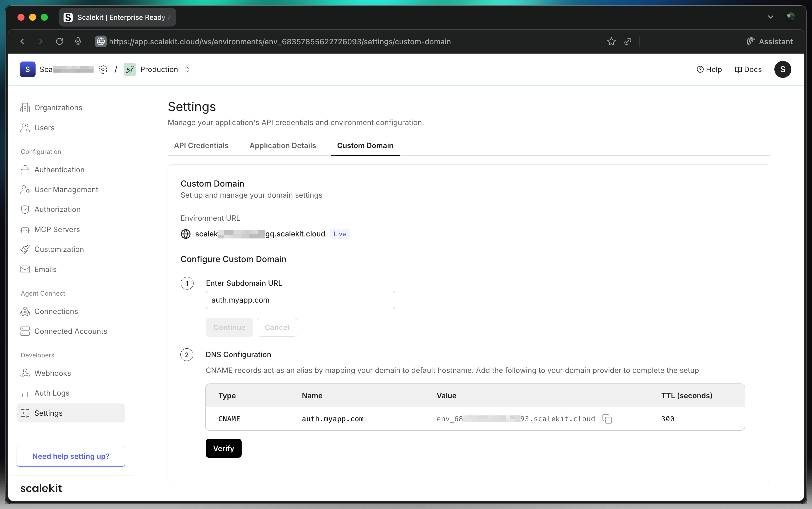Open the MCP Servers sidebar item
Viewport: 812px width, 509px height.
pyautogui.click(x=57, y=230)
